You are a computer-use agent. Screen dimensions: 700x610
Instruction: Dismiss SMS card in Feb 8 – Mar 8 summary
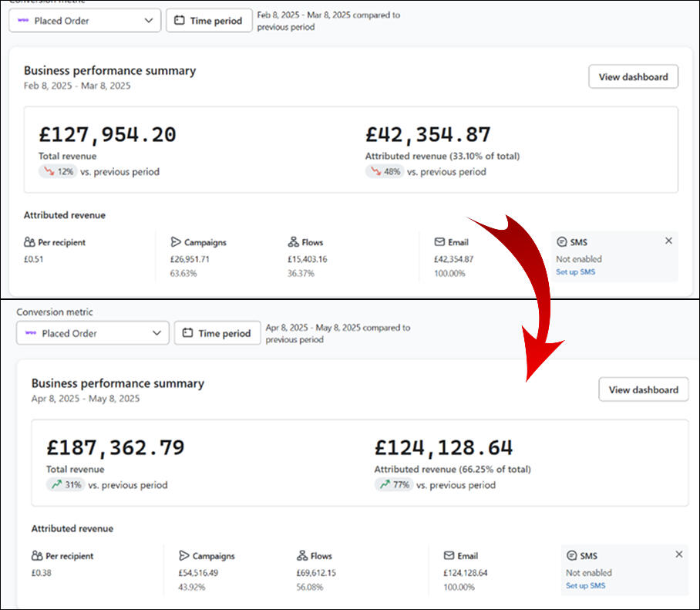[x=668, y=241]
